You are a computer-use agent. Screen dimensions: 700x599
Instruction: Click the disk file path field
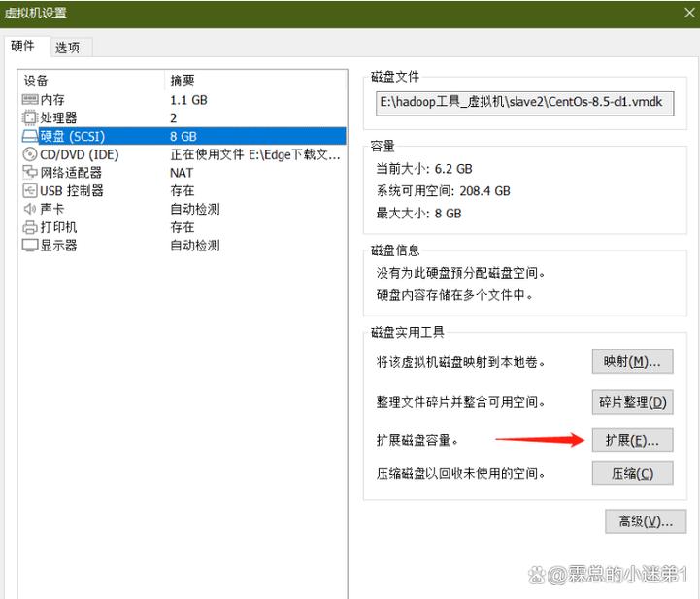click(524, 104)
